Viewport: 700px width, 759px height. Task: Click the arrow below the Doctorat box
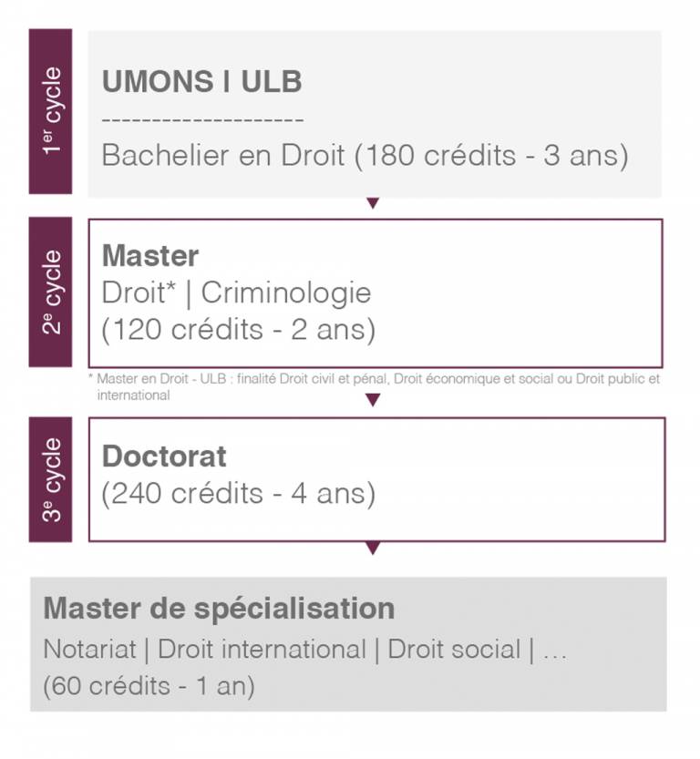point(373,549)
